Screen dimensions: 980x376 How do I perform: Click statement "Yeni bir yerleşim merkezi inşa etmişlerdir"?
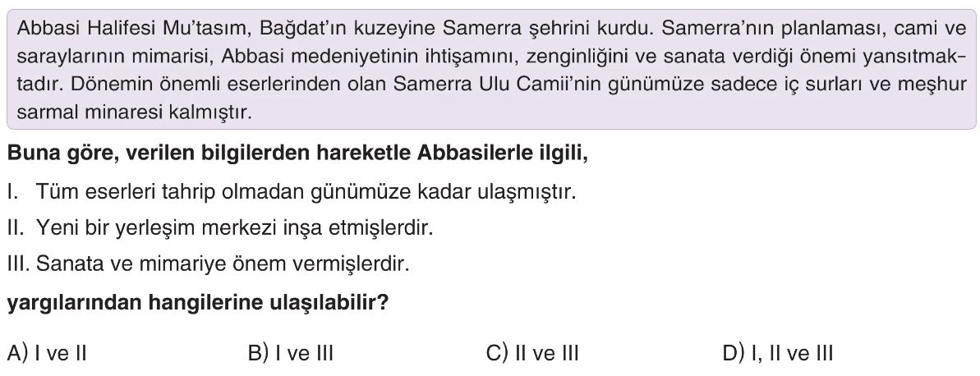[x=233, y=227]
